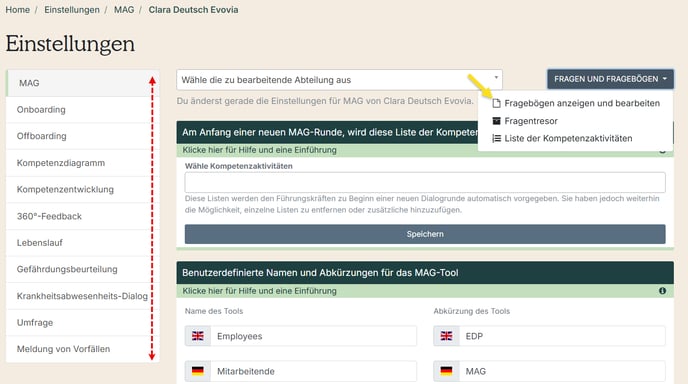Viewport: 688px width, 384px height.
Task: Open Meldung von Vorfällen settings
Action: pos(82,349)
